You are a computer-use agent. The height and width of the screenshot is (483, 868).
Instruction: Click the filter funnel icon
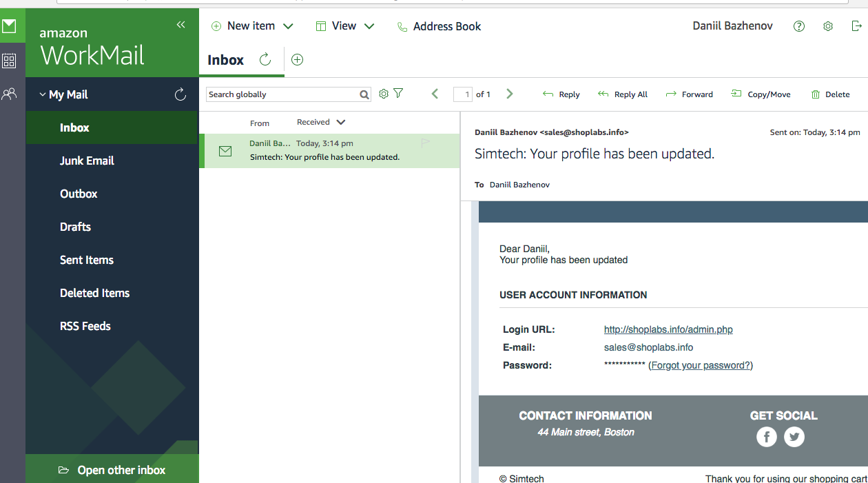click(x=398, y=94)
